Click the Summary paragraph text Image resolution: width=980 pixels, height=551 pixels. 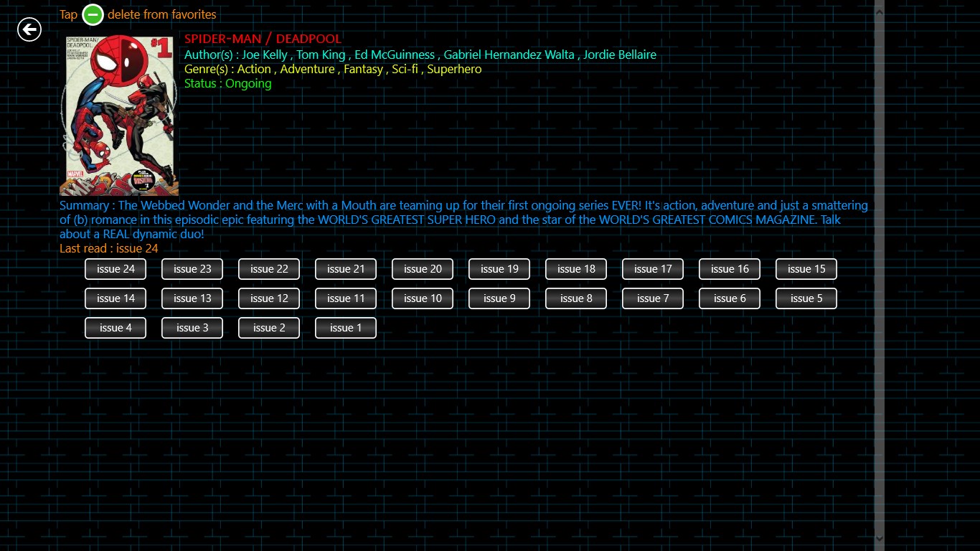[463, 220]
